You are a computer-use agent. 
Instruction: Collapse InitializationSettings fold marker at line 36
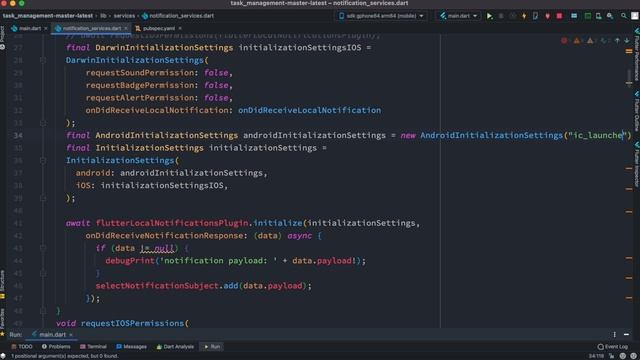43,160
